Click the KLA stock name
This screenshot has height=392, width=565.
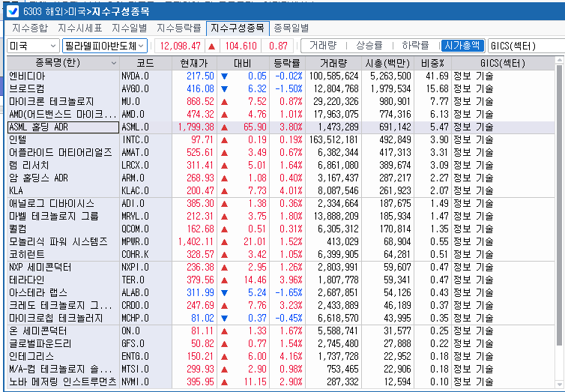point(16,190)
